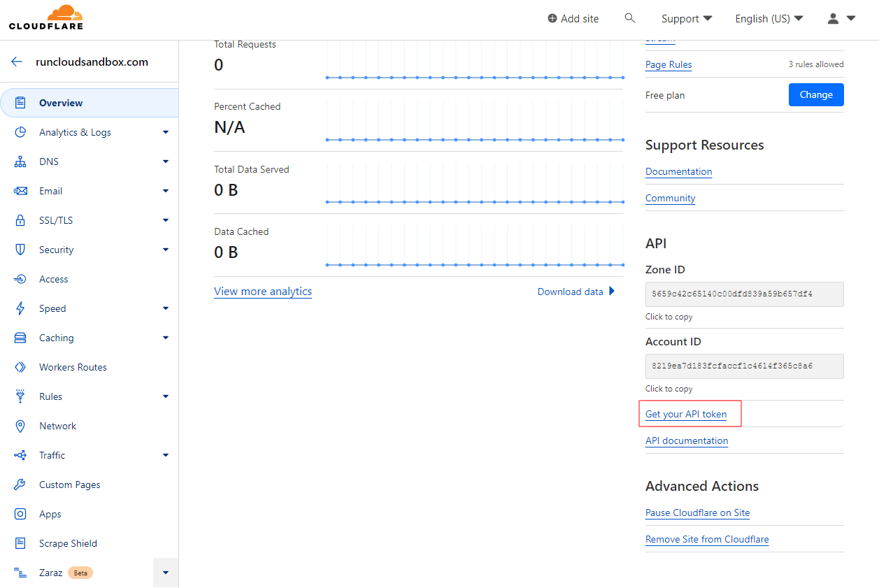
Task: Click the back arrow beside runcloudsandbox.com
Action: coord(17,62)
